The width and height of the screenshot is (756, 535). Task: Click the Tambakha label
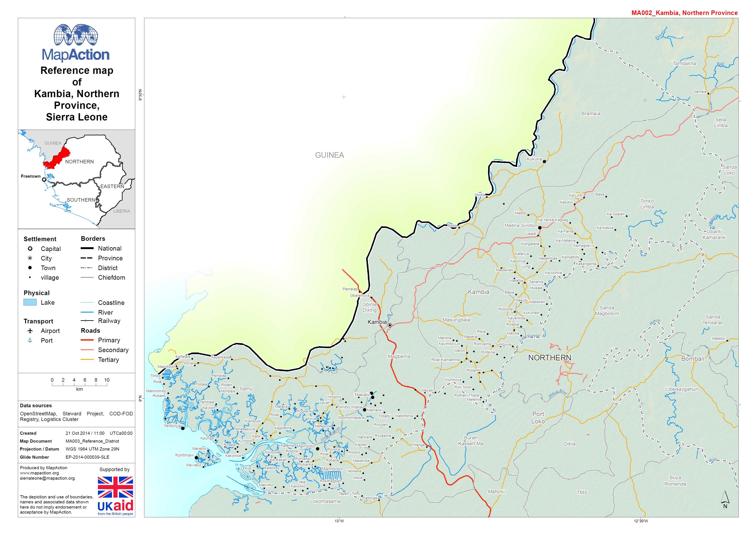click(x=684, y=64)
